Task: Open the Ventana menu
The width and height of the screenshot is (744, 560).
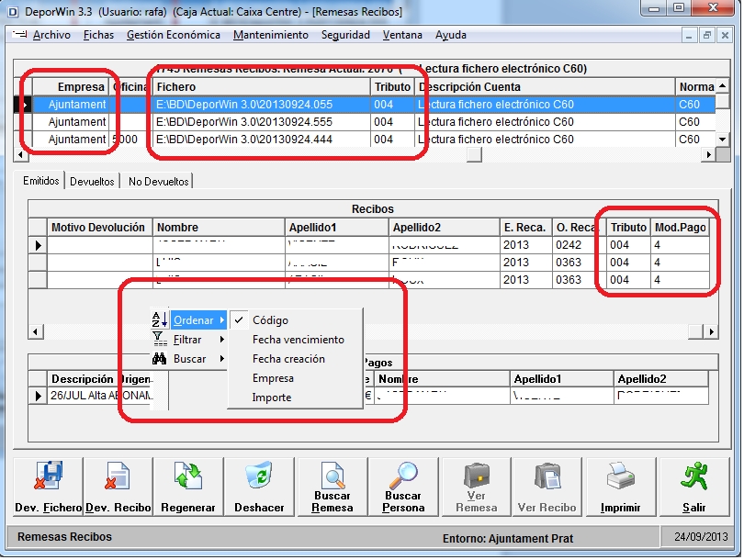Action: point(402,35)
